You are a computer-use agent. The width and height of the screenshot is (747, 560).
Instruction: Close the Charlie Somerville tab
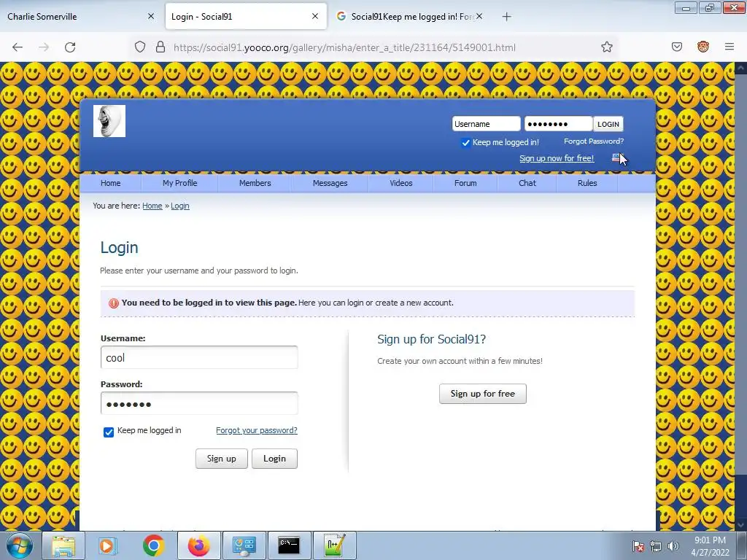click(x=151, y=16)
